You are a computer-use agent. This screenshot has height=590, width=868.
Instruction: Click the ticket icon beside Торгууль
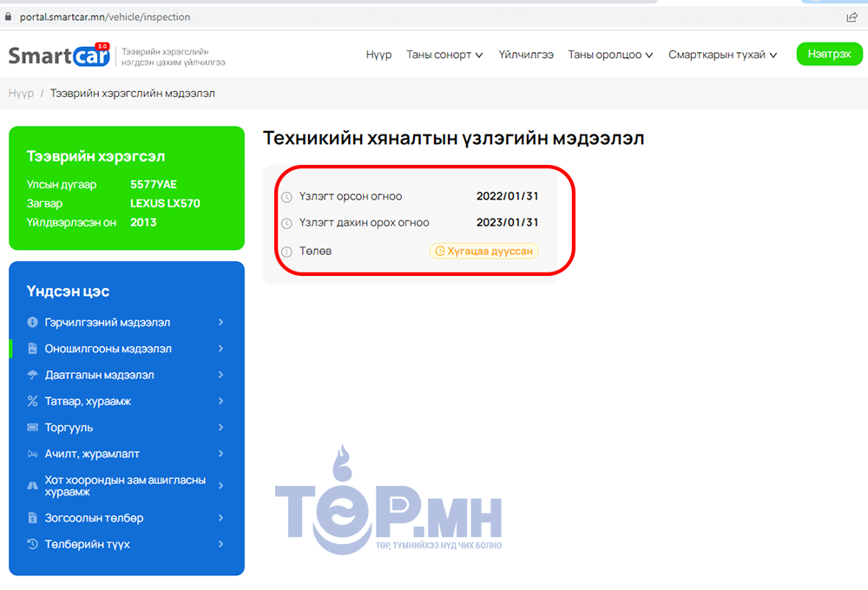(32, 428)
